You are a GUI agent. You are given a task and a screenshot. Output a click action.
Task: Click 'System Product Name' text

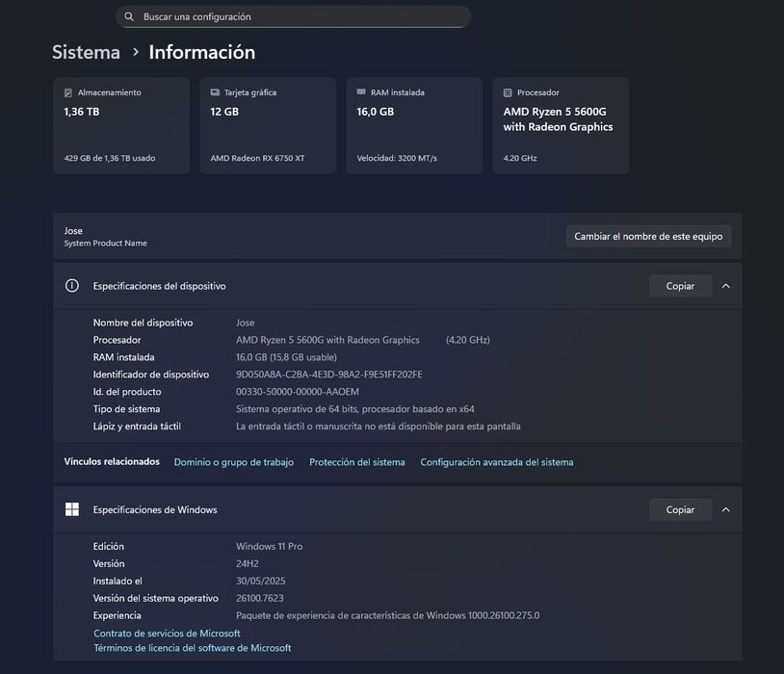click(106, 243)
